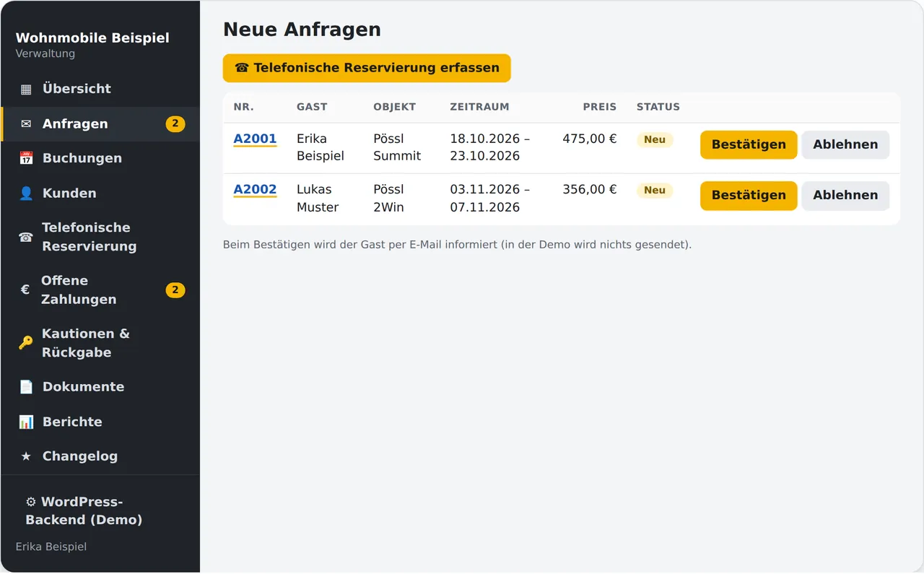Click the telephone icon beside Telefonische Reservierung
Image resolution: width=924 pixels, height=574 pixels.
pyautogui.click(x=26, y=237)
